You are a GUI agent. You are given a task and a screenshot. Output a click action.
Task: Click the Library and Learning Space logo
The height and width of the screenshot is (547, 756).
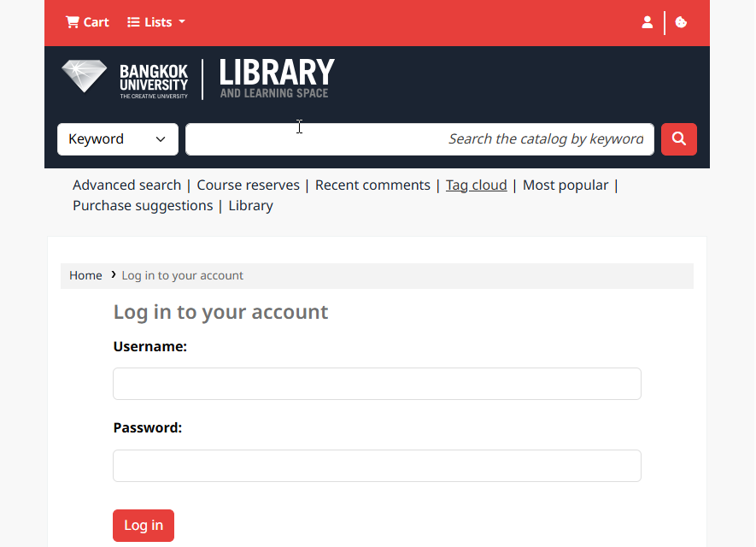pyautogui.click(x=277, y=79)
